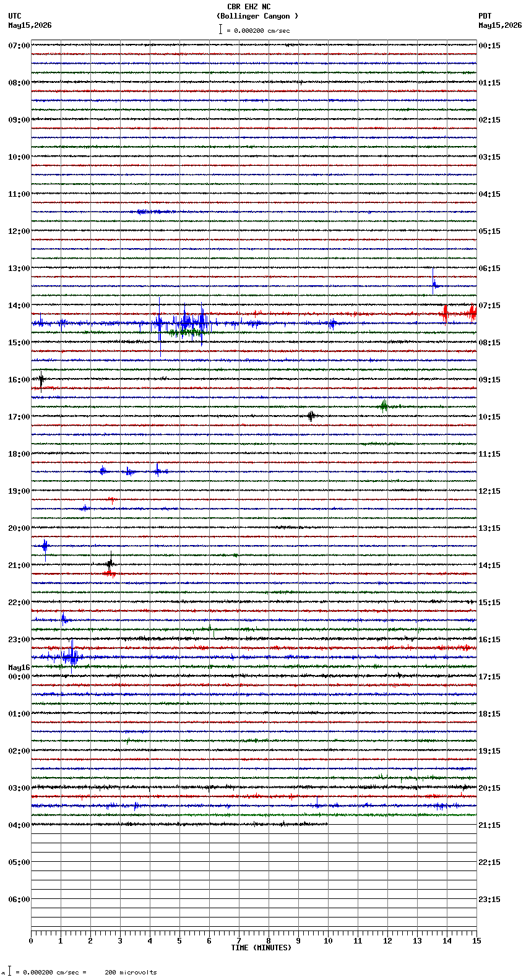Image resolution: width=526 pixels, height=980 pixels.
Task: Click the PDT label at top right
Action: pos(485,16)
